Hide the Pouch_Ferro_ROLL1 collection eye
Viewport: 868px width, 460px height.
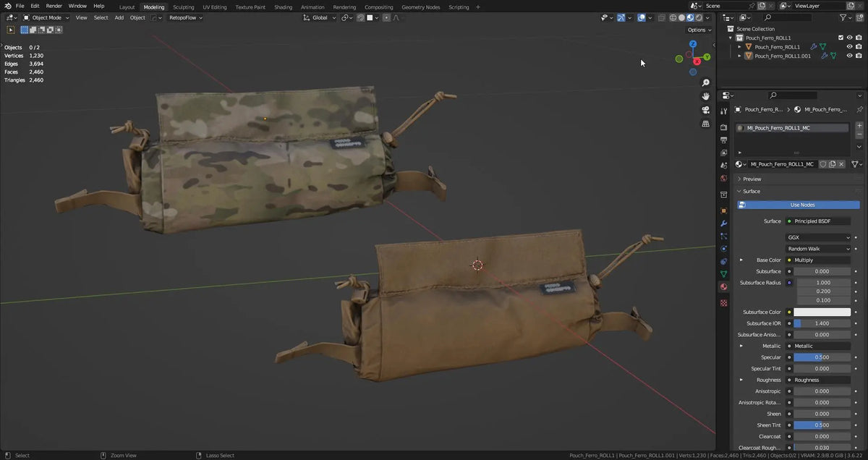click(x=849, y=38)
